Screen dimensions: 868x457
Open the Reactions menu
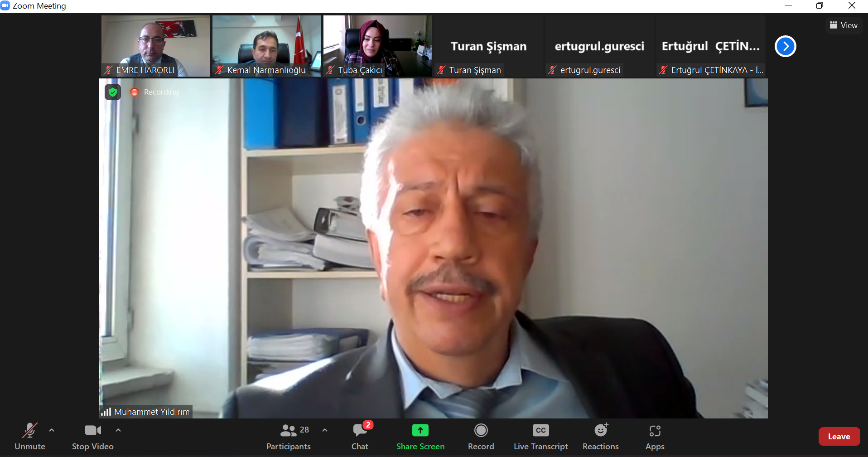click(x=600, y=436)
